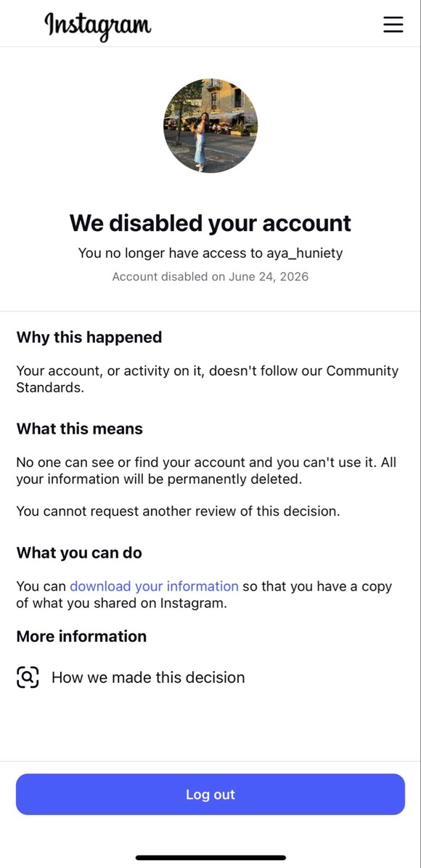
Task: Click the Instagram wordmark logo
Action: pyautogui.click(x=98, y=25)
